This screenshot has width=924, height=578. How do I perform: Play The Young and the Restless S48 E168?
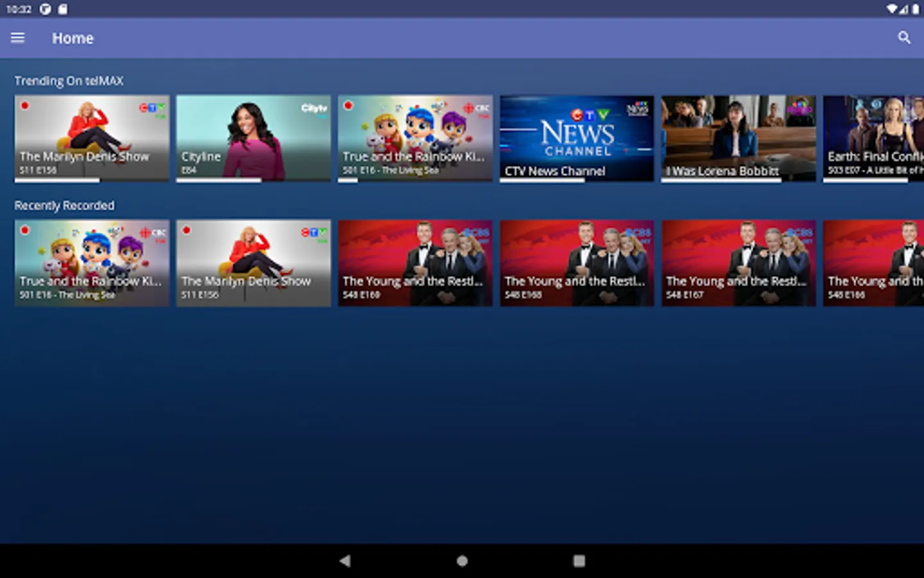point(577,263)
